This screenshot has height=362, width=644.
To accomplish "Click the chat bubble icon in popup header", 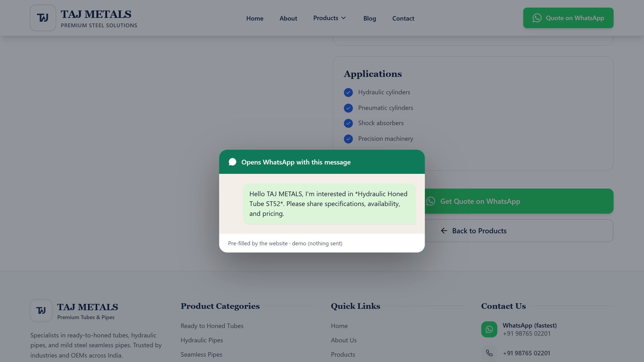I will click(x=232, y=162).
